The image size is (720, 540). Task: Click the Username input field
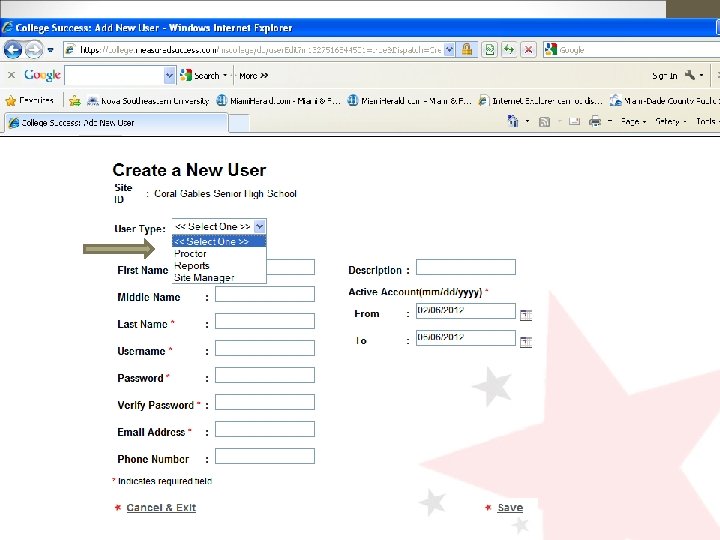265,348
